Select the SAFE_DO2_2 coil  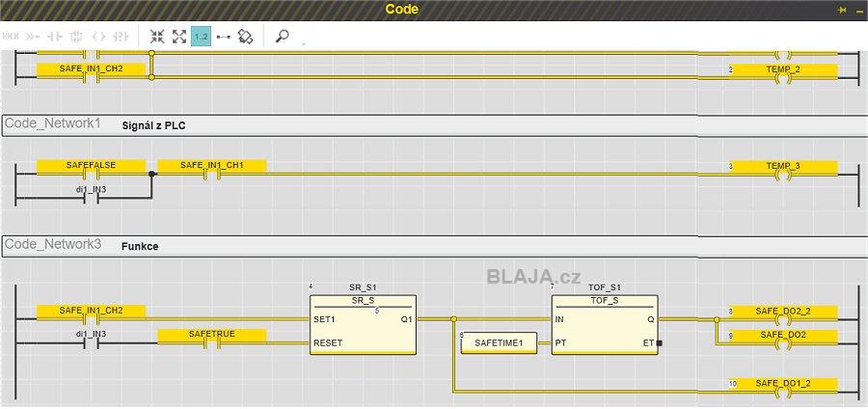[x=783, y=314]
